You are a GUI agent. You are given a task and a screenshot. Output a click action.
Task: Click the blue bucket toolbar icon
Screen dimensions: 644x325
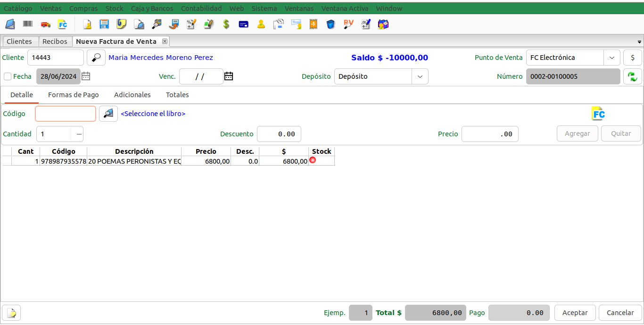[330, 24]
